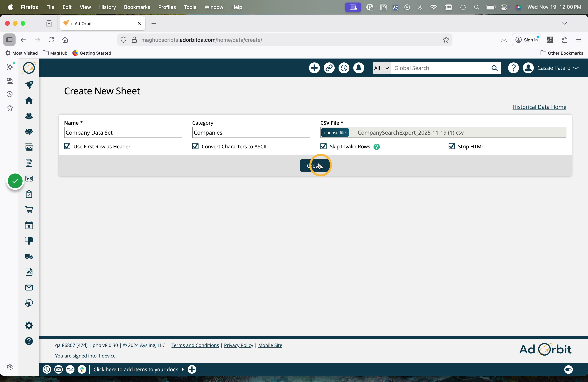Open the notifications bell icon
This screenshot has width=588, height=382.
click(359, 68)
